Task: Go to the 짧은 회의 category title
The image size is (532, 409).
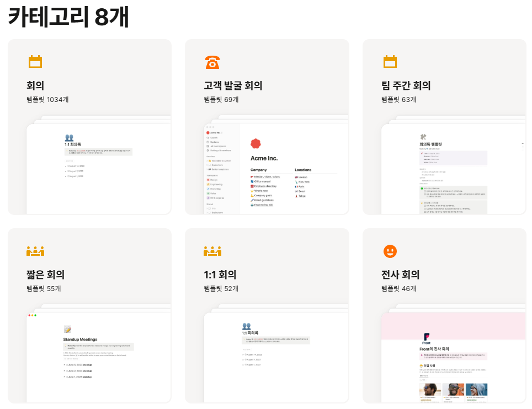Action: [45, 275]
